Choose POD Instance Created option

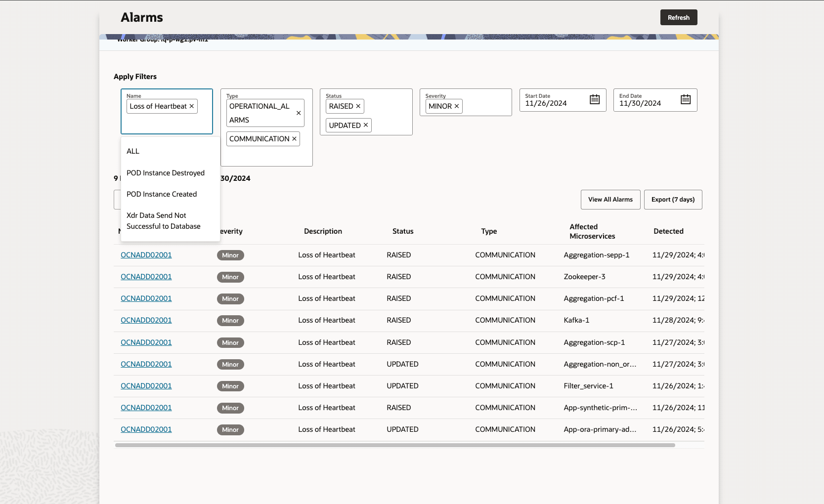click(x=170, y=194)
